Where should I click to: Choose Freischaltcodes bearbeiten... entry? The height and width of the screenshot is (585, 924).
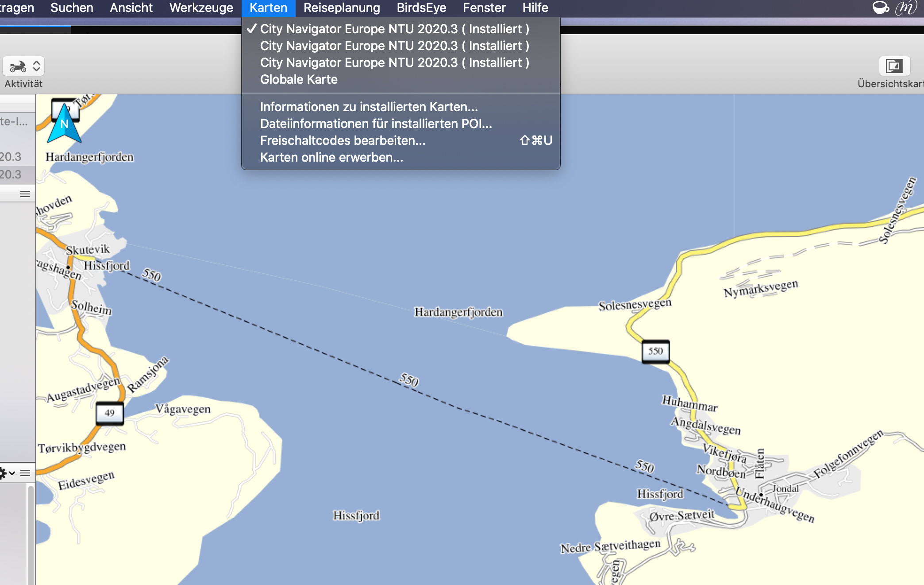[x=343, y=140]
